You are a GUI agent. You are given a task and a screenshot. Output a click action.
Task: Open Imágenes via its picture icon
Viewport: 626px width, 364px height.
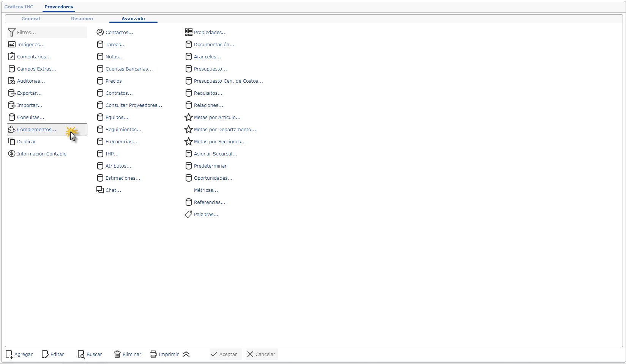tap(12, 45)
